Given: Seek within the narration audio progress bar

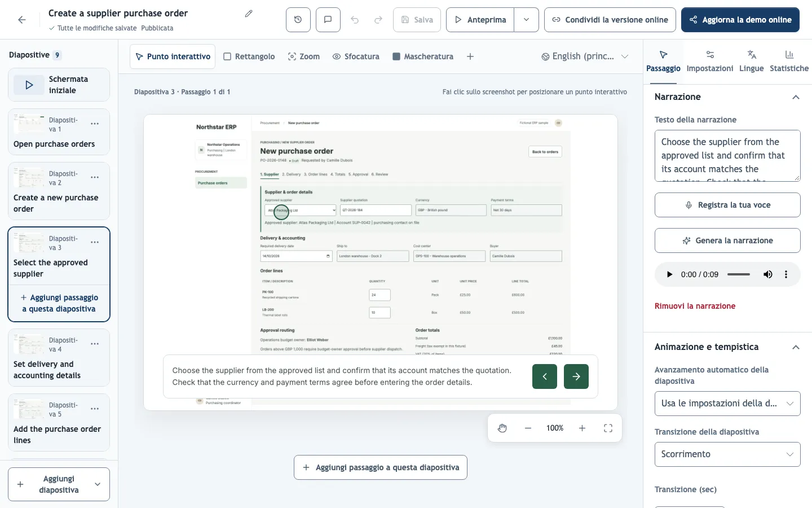Looking at the screenshot, I should point(739,274).
